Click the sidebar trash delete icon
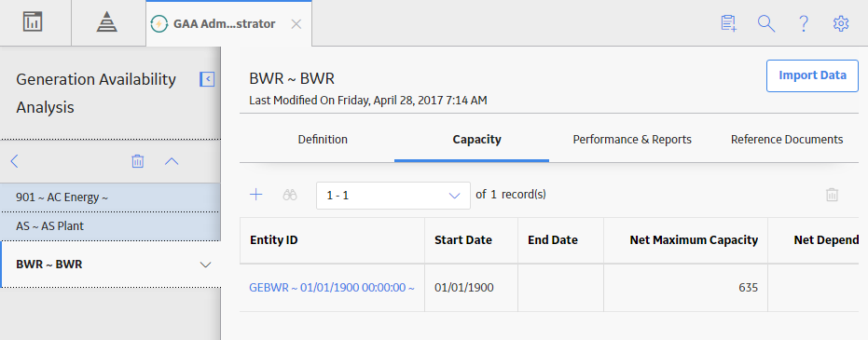868x340 pixels. tap(137, 161)
